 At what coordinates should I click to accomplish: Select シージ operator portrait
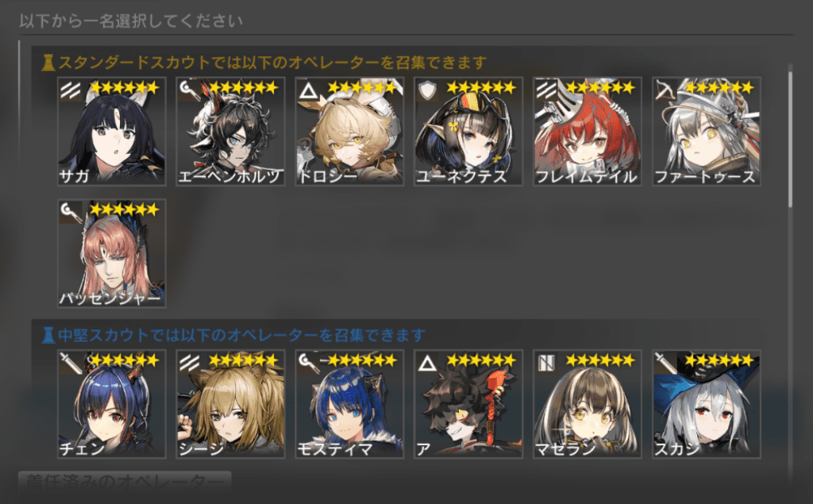pyautogui.click(x=230, y=404)
